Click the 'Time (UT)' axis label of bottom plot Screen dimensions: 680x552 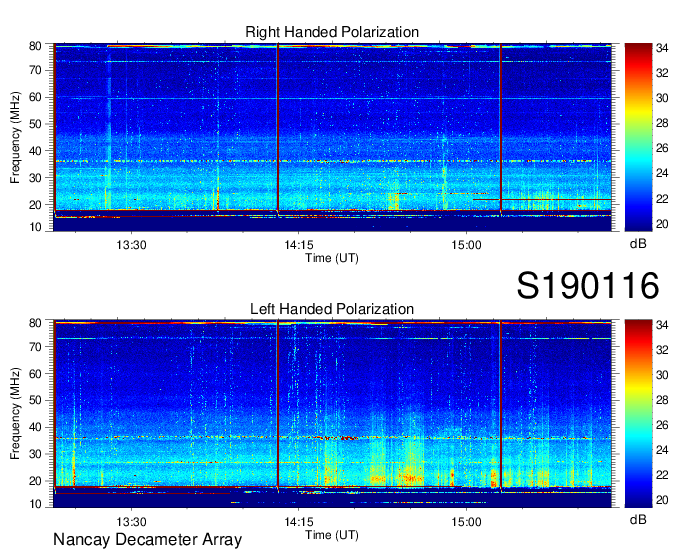tap(332, 535)
